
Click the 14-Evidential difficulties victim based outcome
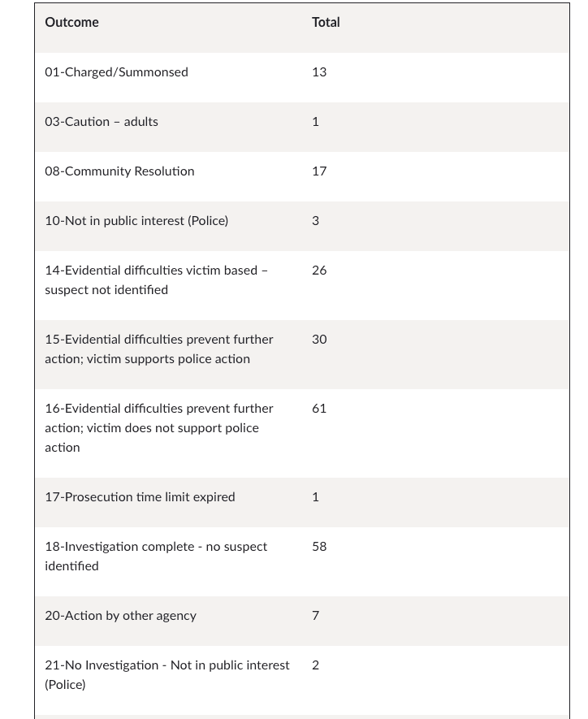pyautogui.click(x=156, y=280)
